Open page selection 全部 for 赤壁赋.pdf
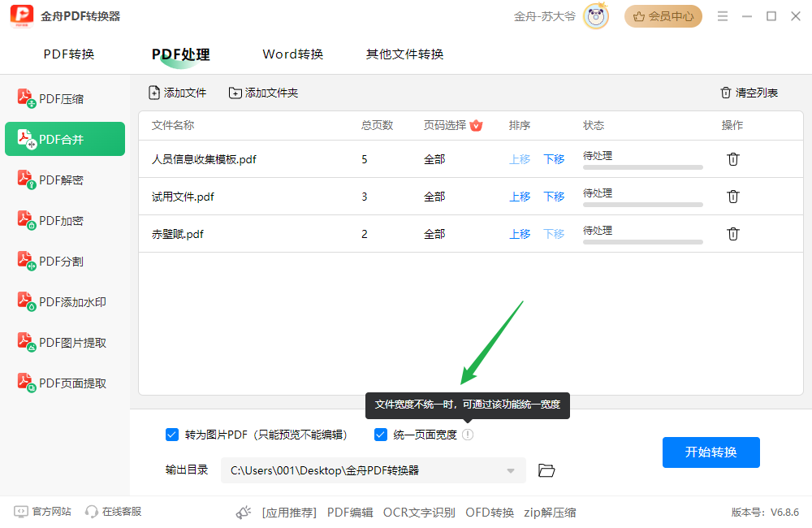This screenshot has width=812, height=528. (x=434, y=234)
